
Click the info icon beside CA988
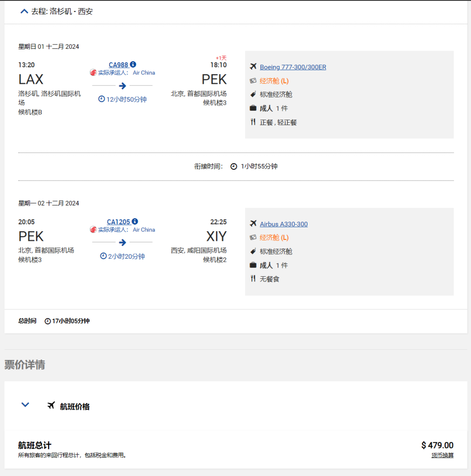(133, 65)
